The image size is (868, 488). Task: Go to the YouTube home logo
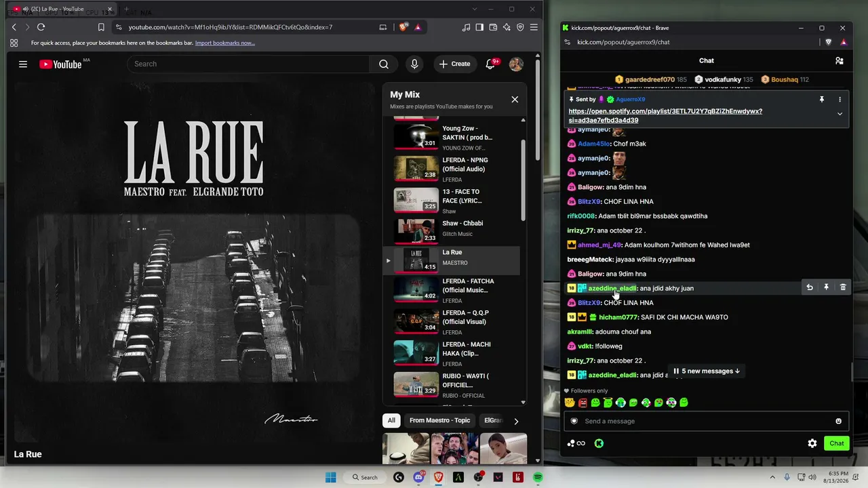click(60, 64)
